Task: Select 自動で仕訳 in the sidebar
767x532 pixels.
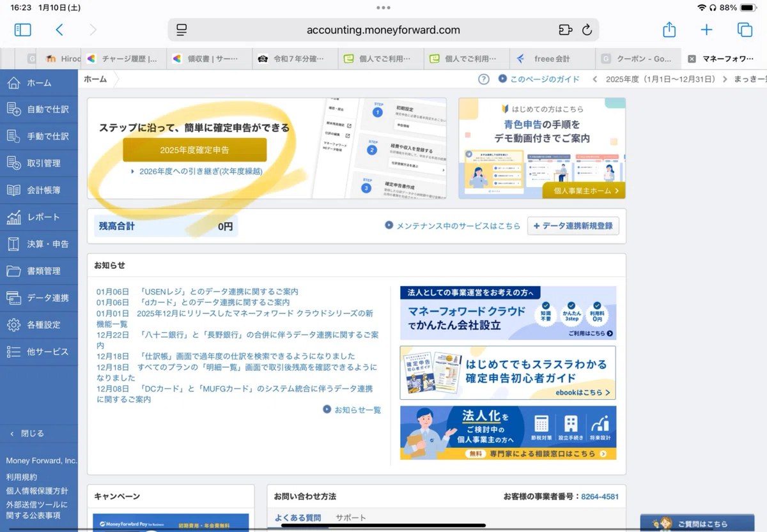Action: pos(38,109)
